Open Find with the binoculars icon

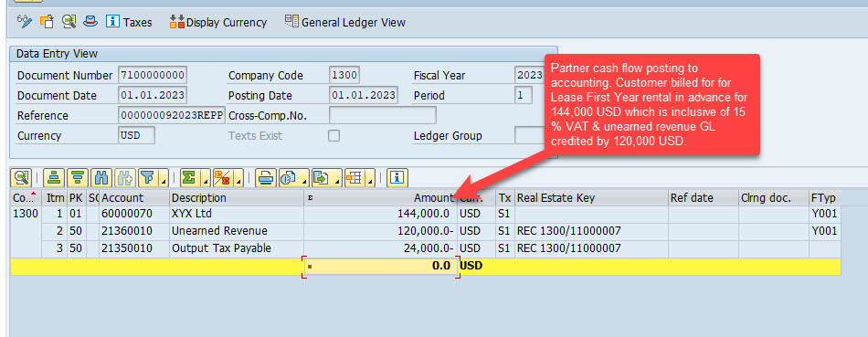point(101,177)
